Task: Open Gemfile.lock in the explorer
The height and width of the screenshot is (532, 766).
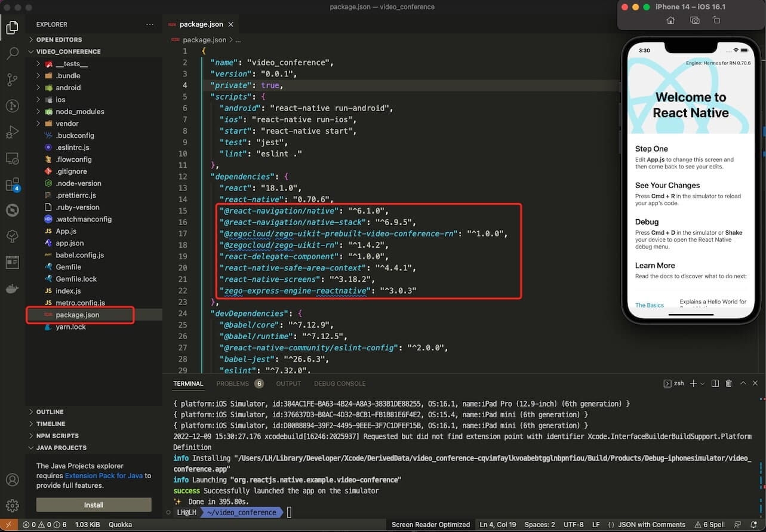Action: pos(76,279)
